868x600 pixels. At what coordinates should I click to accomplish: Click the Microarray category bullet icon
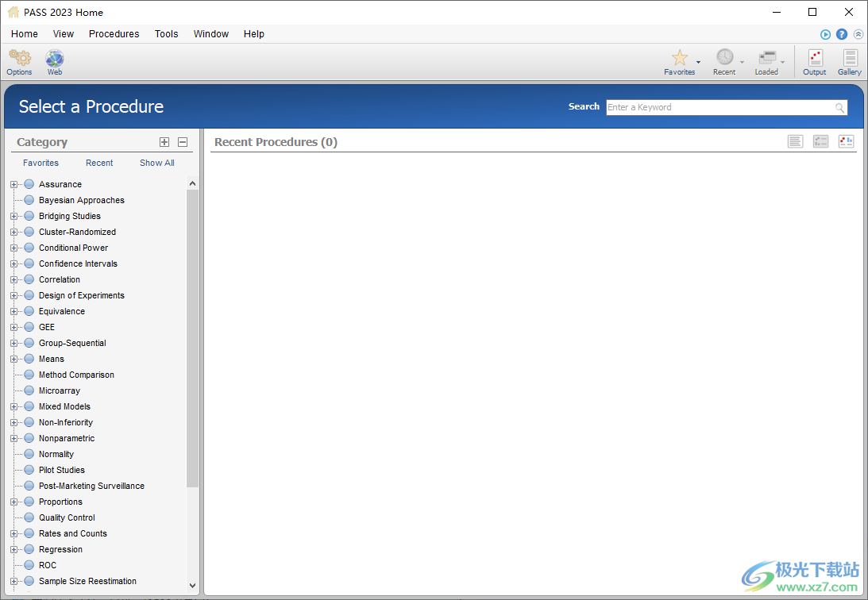(x=29, y=390)
